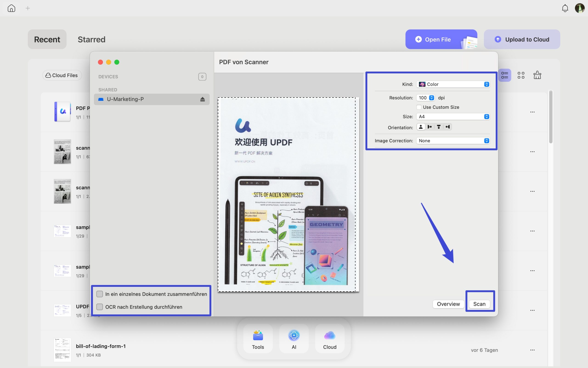Select U-Marketing-P shared scanner
588x368 pixels.
point(152,99)
